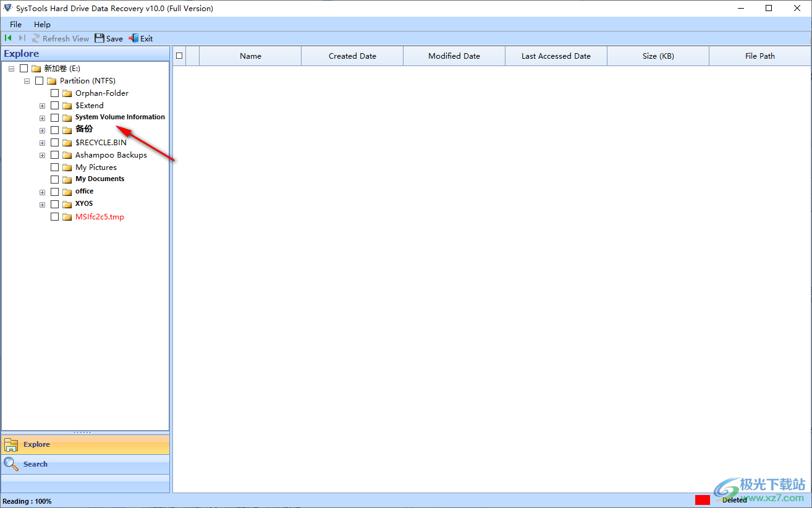This screenshot has width=812, height=508.
Task: Expand the $Extend folder node
Action: 42,106
